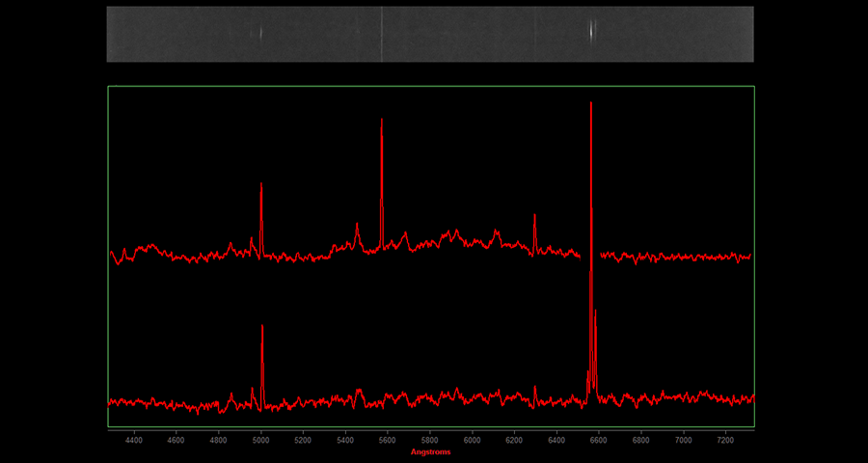Click the 5000 tick label on the axis
Viewport: 868px width, 463px height.
click(260, 440)
